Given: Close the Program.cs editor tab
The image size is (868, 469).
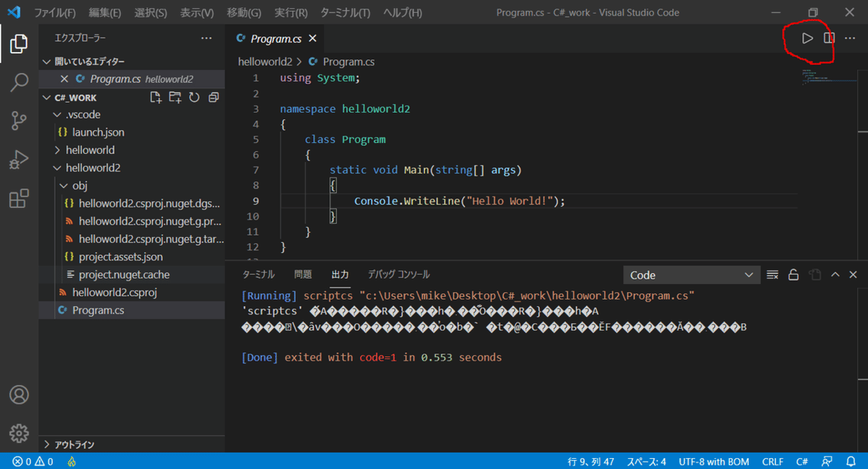Looking at the screenshot, I should click(312, 39).
